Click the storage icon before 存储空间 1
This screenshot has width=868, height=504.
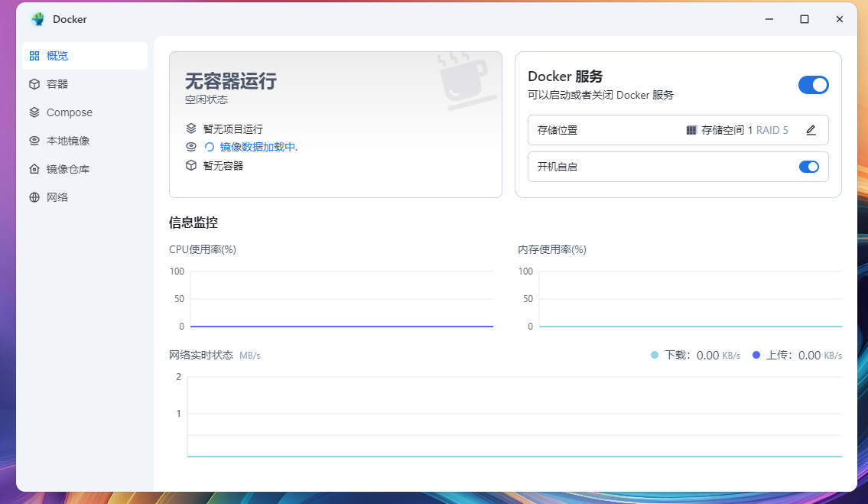click(x=691, y=130)
